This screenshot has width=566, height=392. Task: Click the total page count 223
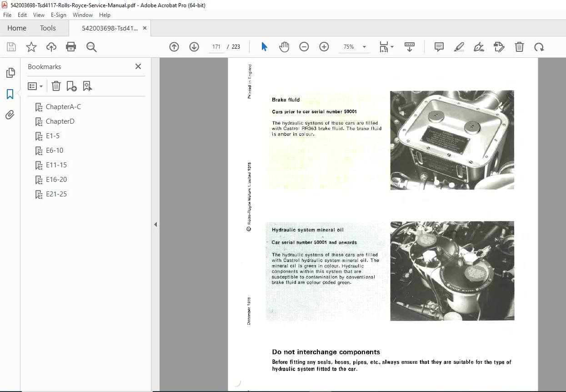236,47
